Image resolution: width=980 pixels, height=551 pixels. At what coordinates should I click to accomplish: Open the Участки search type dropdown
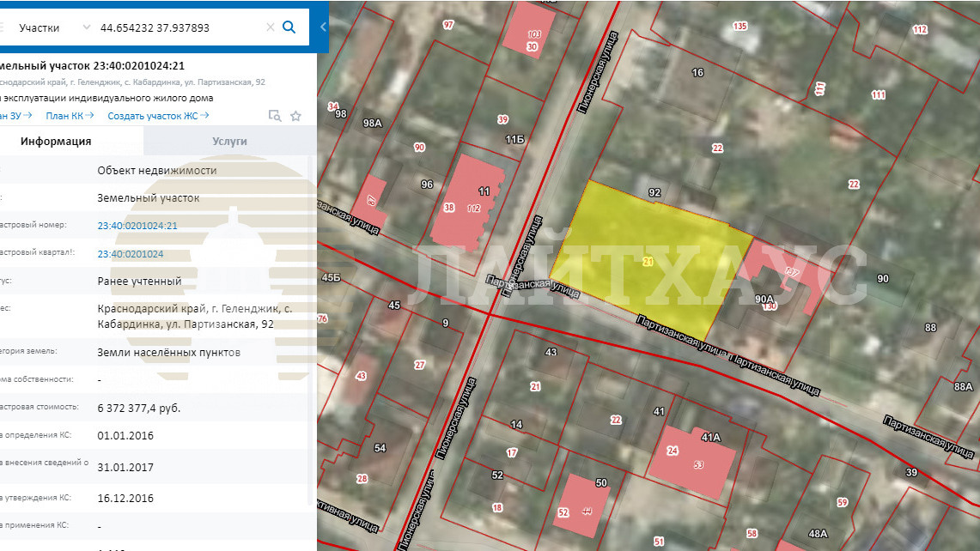click(x=54, y=27)
